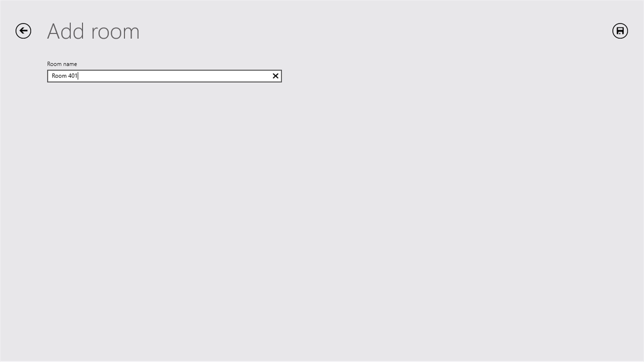Click the back arrow icon

point(23,31)
